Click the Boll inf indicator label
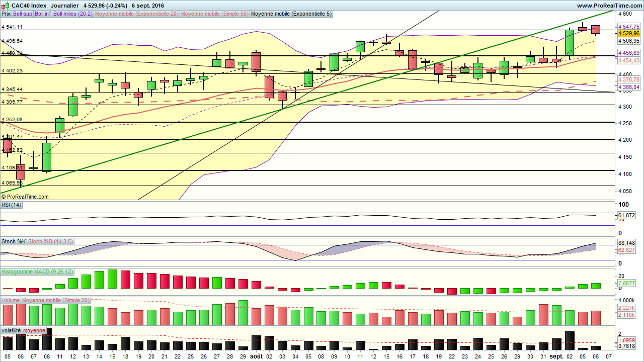Viewport: 644px width, 362px height. tap(43, 14)
